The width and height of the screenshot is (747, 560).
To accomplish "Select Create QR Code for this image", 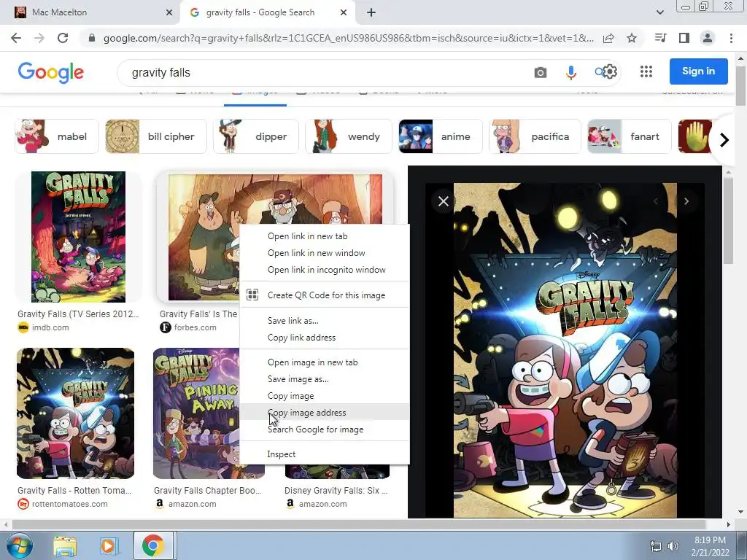I will 325,295.
